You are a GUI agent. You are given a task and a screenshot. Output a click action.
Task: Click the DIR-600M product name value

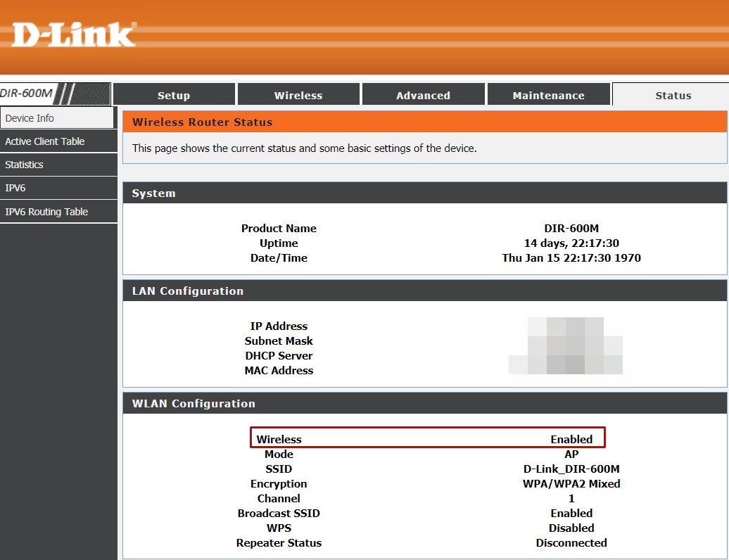tap(571, 228)
